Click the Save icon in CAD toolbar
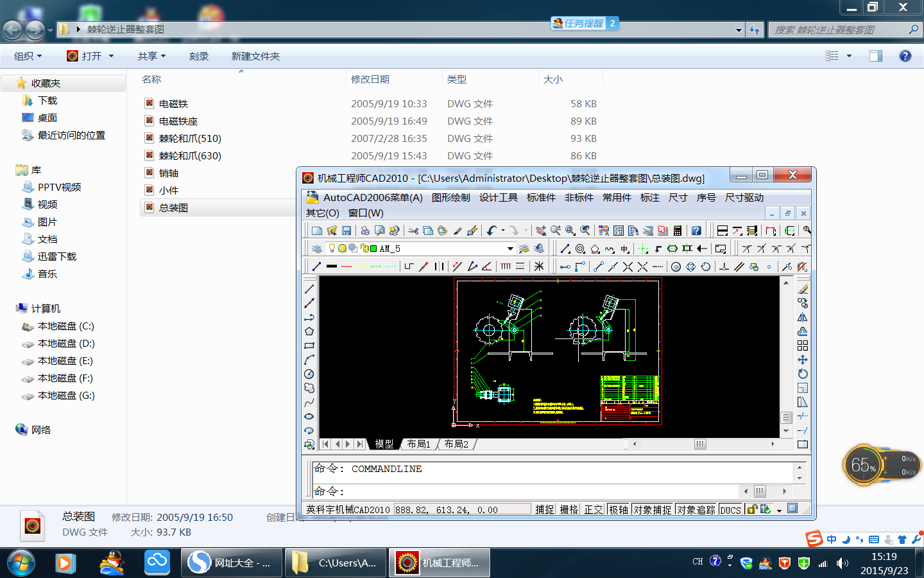Image resolution: width=924 pixels, height=578 pixels. 346,231
